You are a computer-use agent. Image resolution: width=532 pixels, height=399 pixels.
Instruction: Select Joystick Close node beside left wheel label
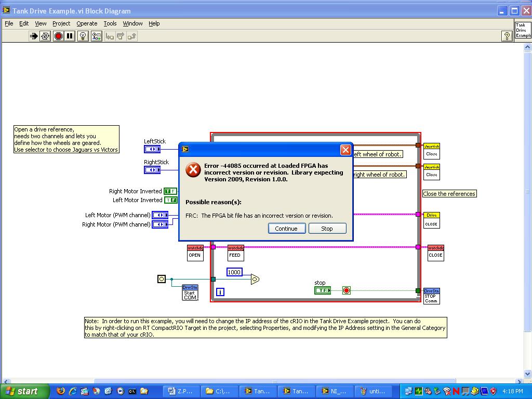[432, 151]
